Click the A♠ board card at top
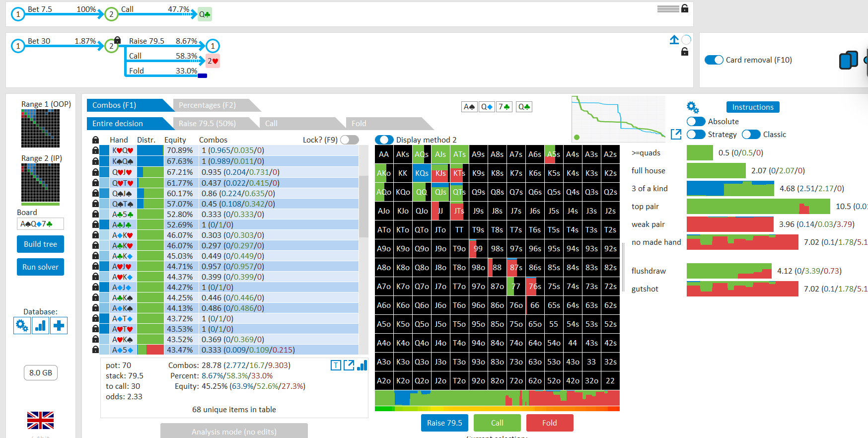868x438 pixels. (x=469, y=107)
